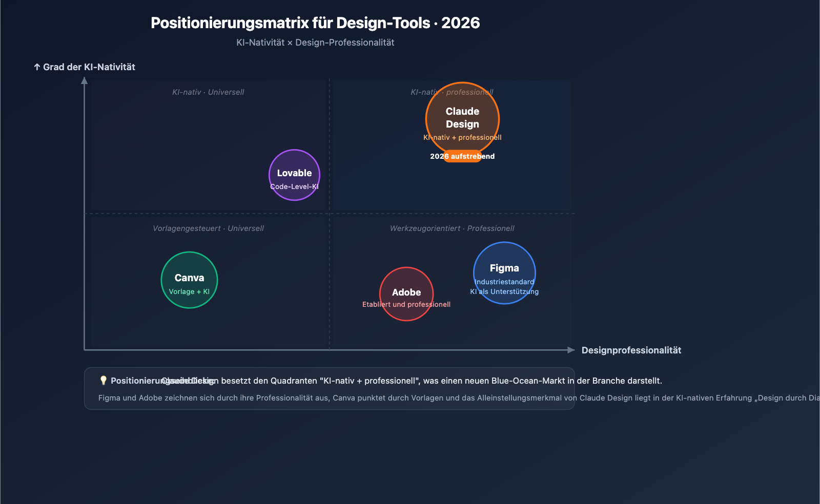Click the Y-axis arrow tip

tap(85, 79)
